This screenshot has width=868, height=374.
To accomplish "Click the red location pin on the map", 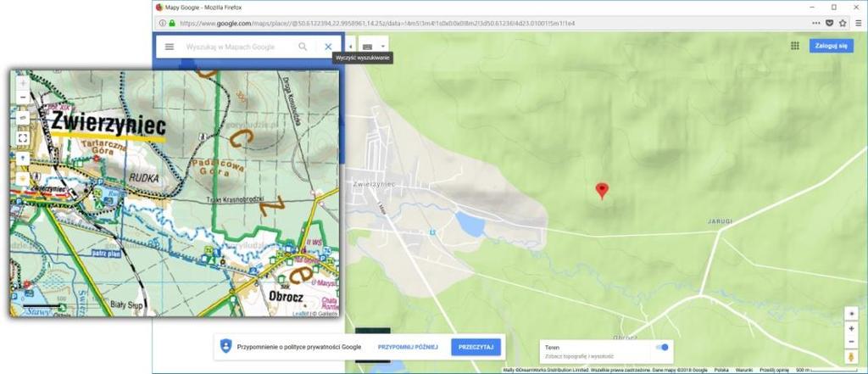I will [x=602, y=191].
